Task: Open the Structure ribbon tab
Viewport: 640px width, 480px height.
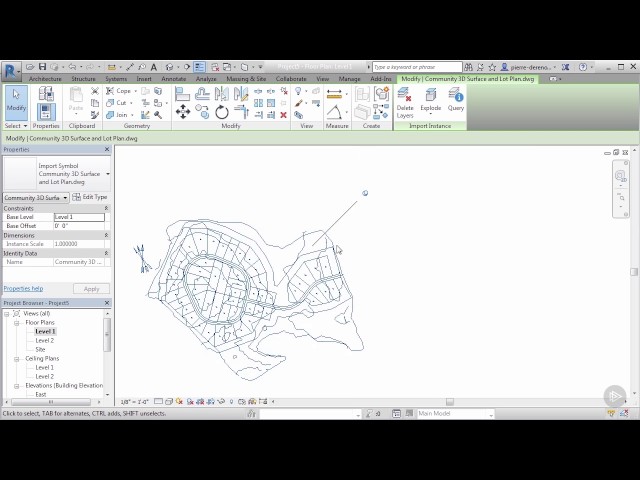Action: [83, 79]
